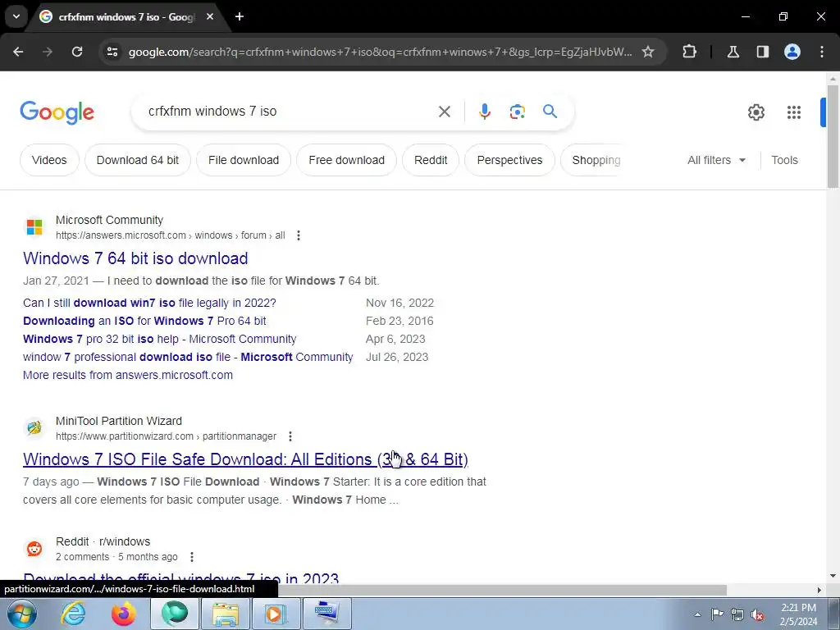Image resolution: width=840 pixels, height=630 pixels.
Task: Start voice search with microphone icon
Action: pyautogui.click(x=484, y=112)
